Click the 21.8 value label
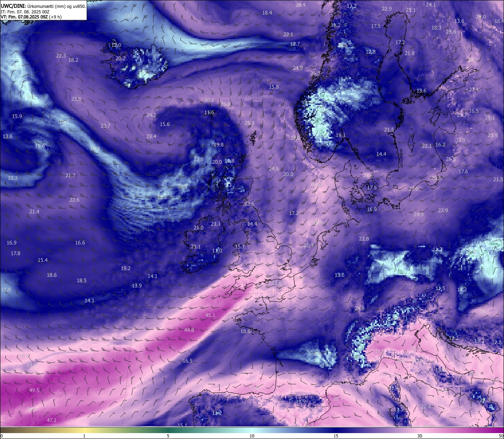This screenshot has width=504, height=439. pos(409,53)
